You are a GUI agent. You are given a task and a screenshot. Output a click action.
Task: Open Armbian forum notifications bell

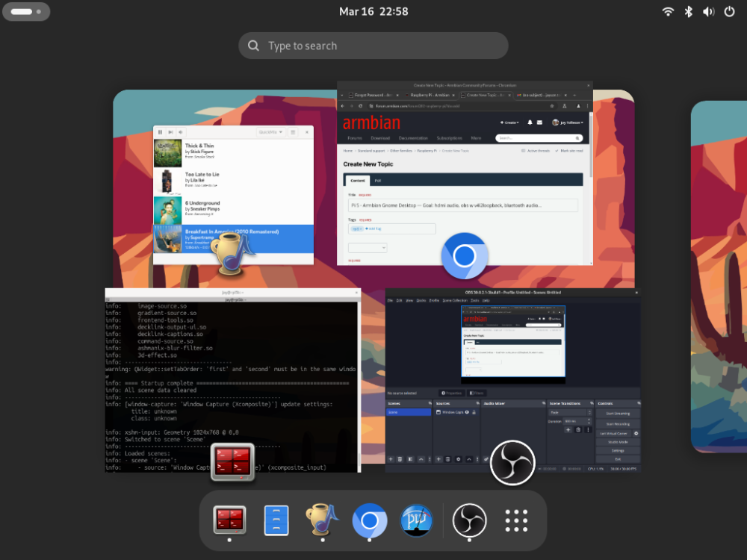530,122
